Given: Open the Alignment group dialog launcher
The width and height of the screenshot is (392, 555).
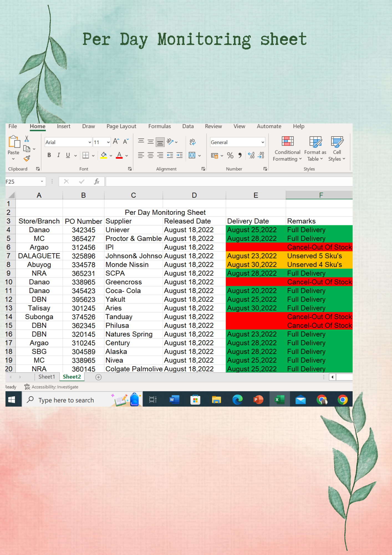Looking at the screenshot, I should pos(203,169).
